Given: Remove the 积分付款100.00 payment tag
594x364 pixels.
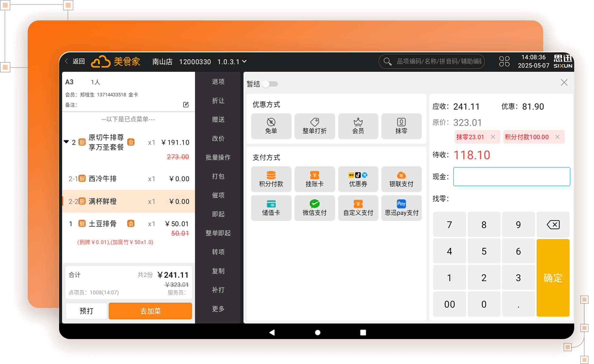Looking at the screenshot, I should point(557,137).
